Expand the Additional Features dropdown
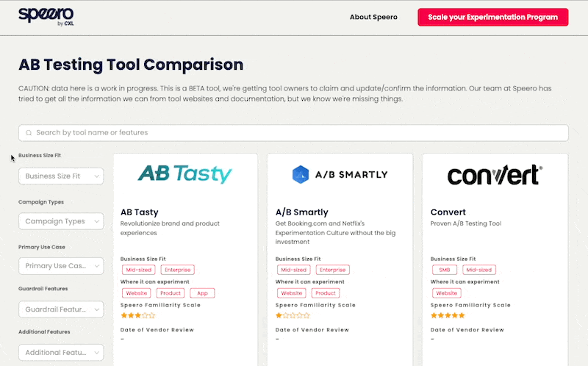The width and height of the screenshot is (588, 366). tap(61, 353)
